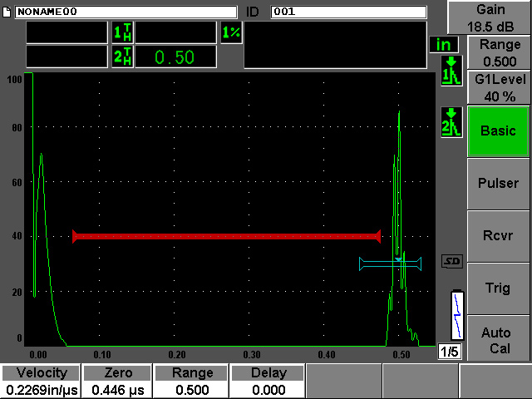Click the red gate 1 bar
532x399 pixels.
coord(226,237)
